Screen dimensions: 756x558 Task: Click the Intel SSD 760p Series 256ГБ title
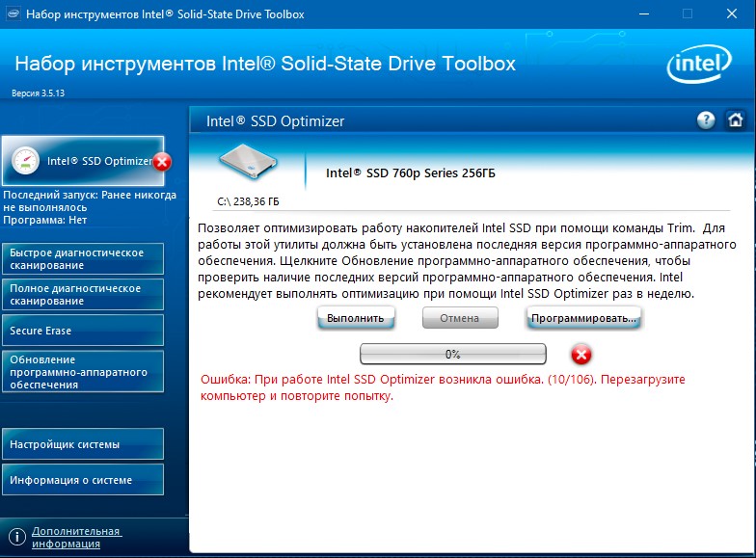click(411, 173)
